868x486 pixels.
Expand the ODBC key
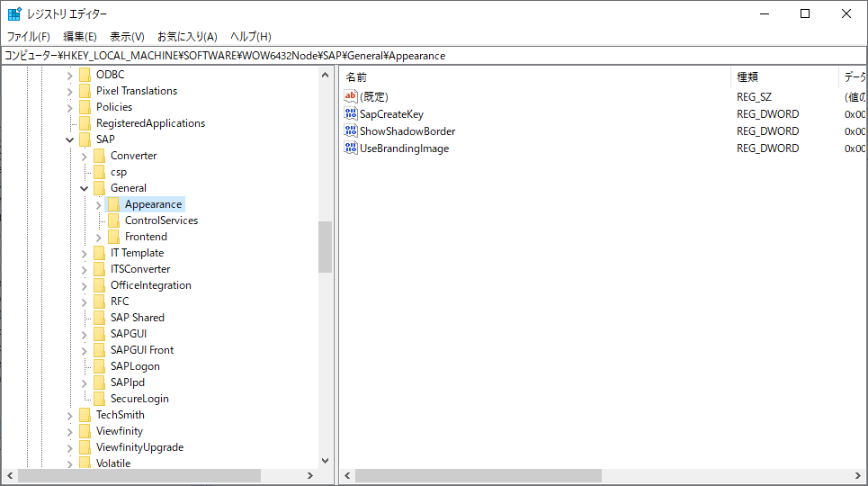(x=70, y=76)
